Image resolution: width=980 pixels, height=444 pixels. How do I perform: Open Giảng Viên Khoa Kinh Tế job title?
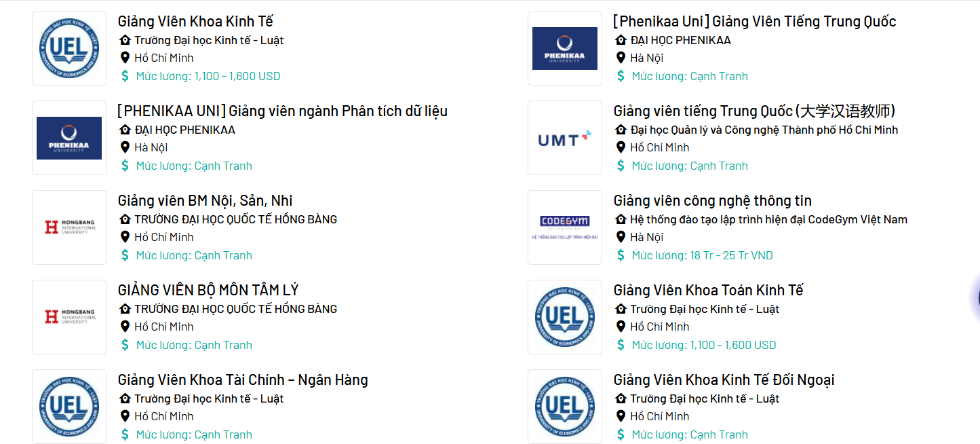pos(195,22)
